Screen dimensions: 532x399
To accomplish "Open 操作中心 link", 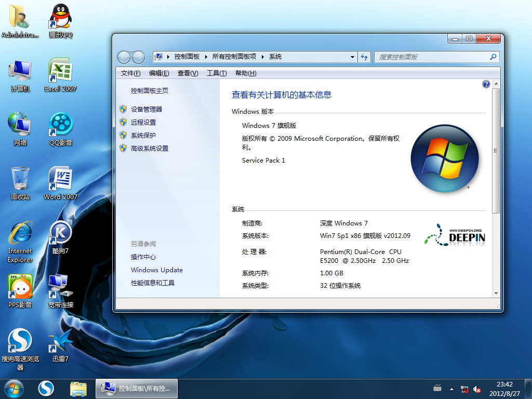I will coord(143,257).
